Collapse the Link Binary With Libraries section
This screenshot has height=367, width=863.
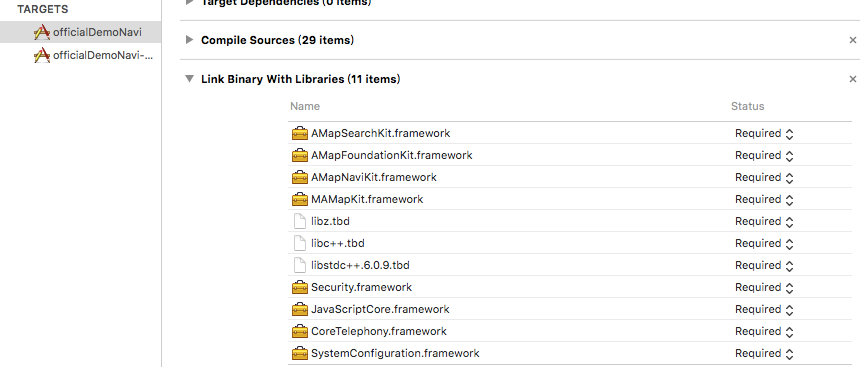pos(189,79)
